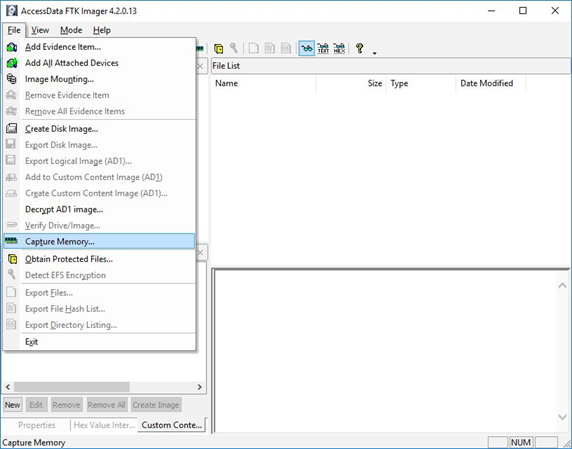Open the File menu
This screenshot has height=449, width=572.
(x=14, y=30)
